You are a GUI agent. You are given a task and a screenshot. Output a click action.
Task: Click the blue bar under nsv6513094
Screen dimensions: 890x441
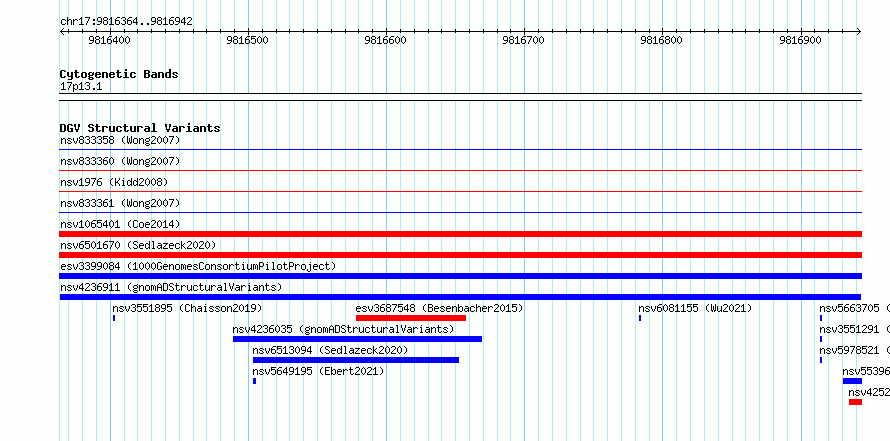click(356, 360)
